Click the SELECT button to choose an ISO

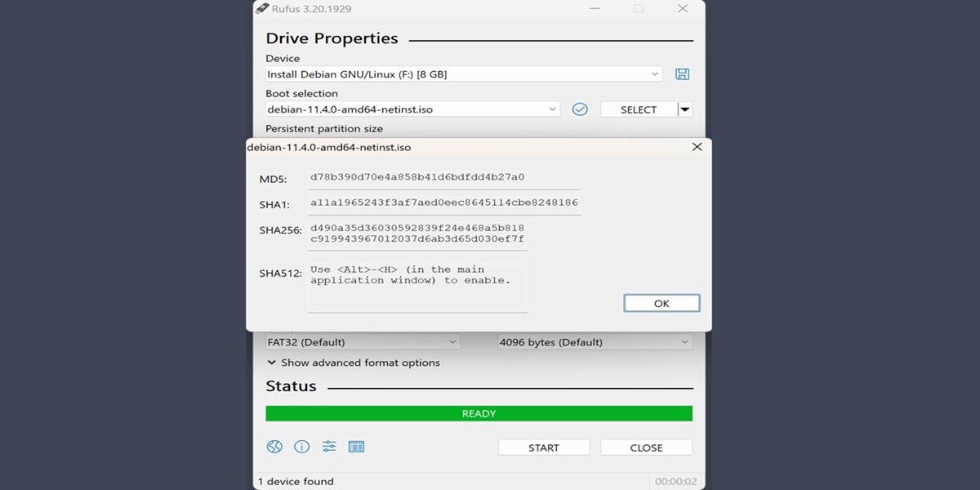tap(638, 108)
